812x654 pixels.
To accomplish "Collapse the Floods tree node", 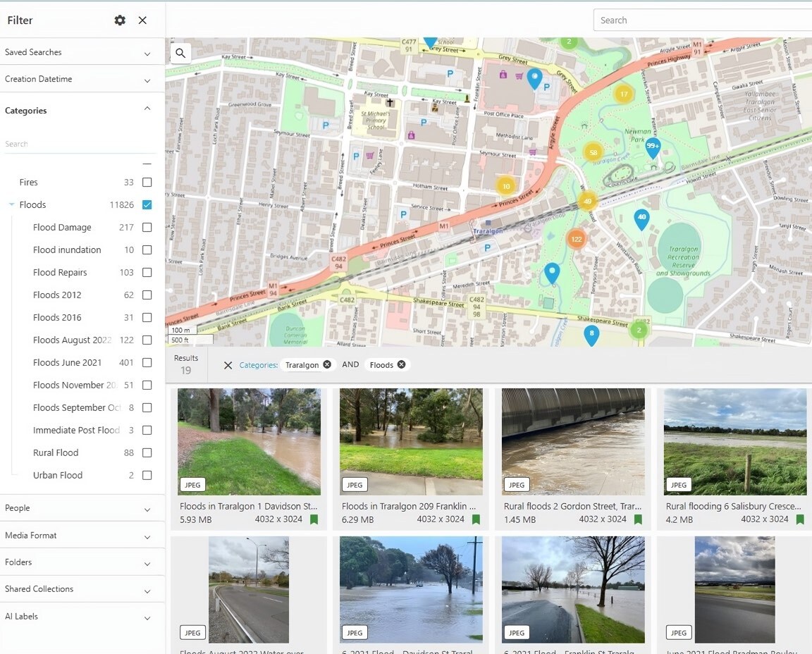I will pyautogui.click(x=12, y=205).
